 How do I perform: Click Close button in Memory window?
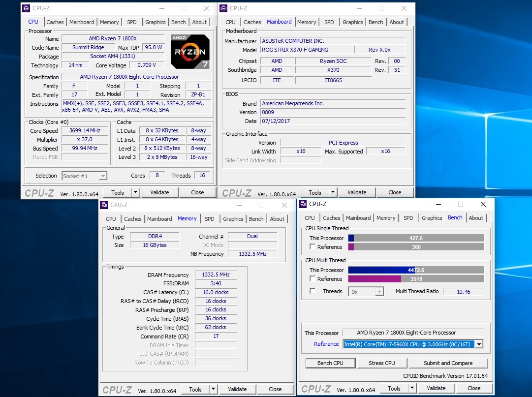tap(275, 389)
